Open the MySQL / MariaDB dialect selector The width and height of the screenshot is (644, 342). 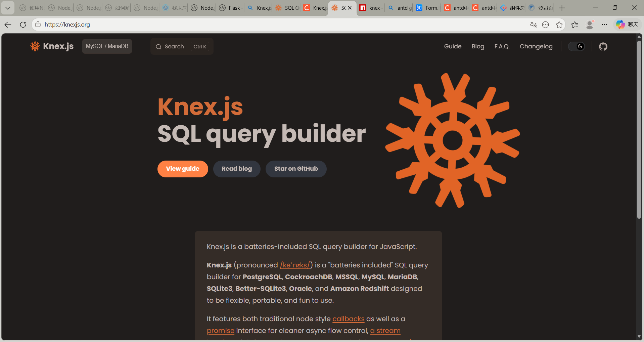click(x=107, y=46)
